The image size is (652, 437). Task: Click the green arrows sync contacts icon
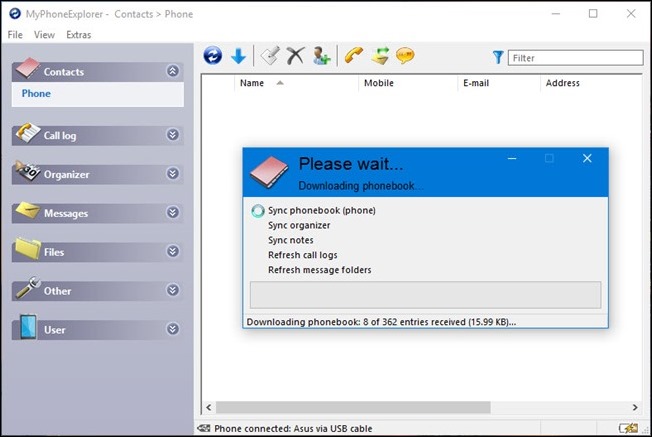click(x=380, y=56)
